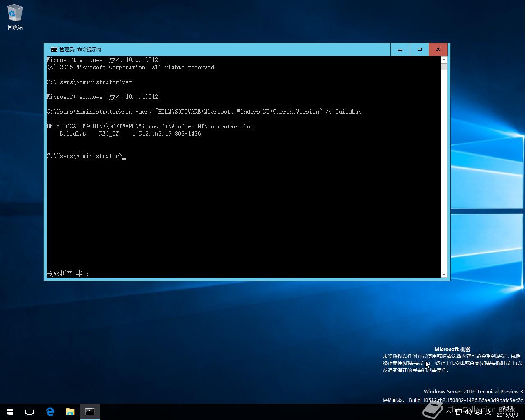Click the active prompt line with the blinking cursor
The image size is (525, 420).
pyautogui.click(x=86, y=156)
